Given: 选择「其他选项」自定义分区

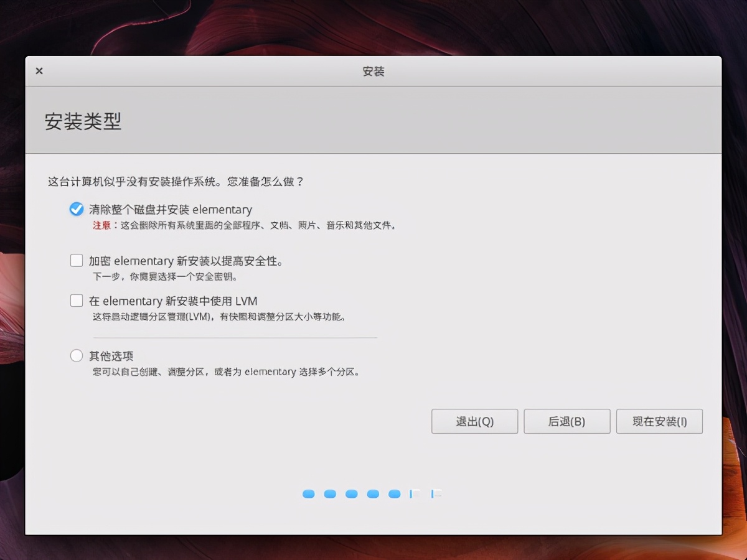Looking at the screenshot, I should pos(76,355).
